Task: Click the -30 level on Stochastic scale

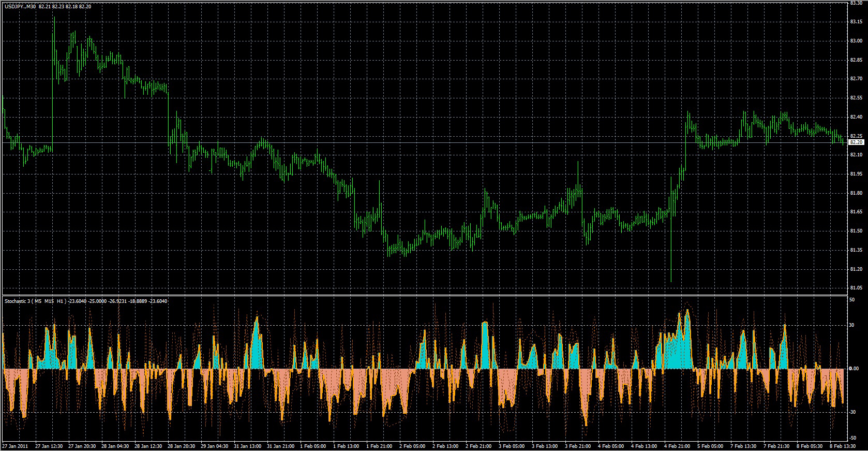Action: [x=852, y=412]
